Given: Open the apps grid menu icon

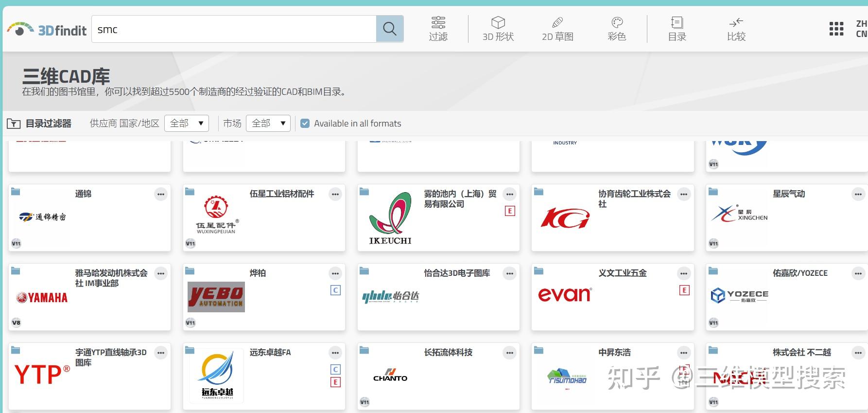Looking at the screenshot, I should click(x=836, y=29).
